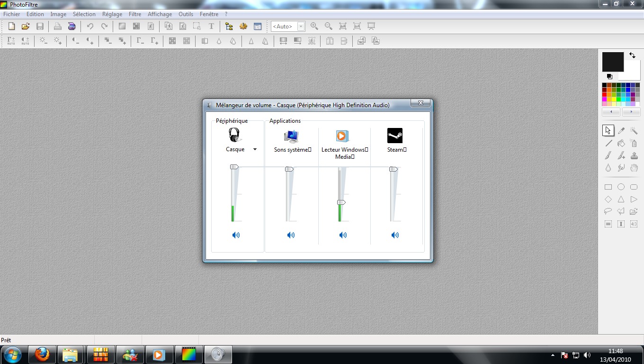
Task: Click the Auto levels icon
Action: point(11,41)
